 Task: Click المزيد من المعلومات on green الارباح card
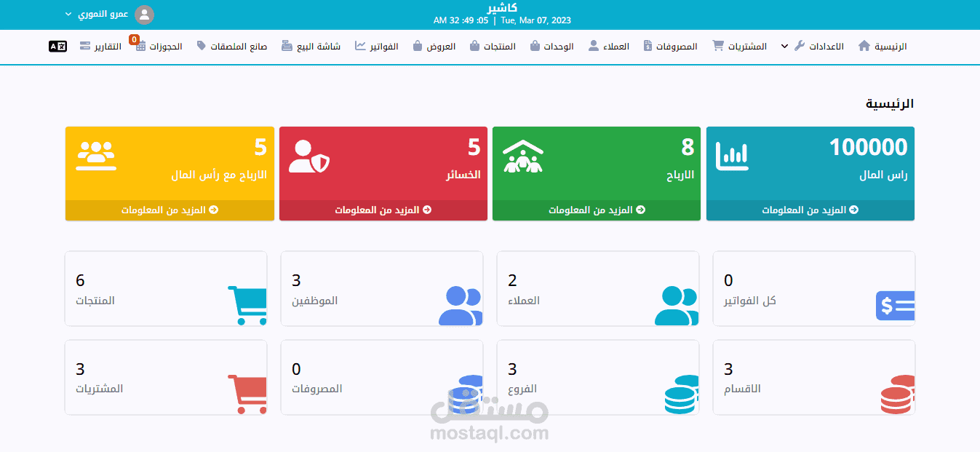tap(597, 210)
